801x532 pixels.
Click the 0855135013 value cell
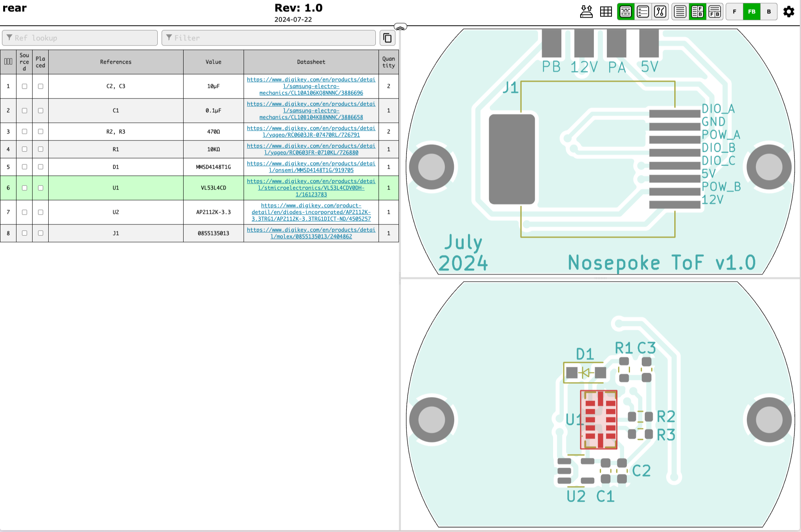point(213,233)
